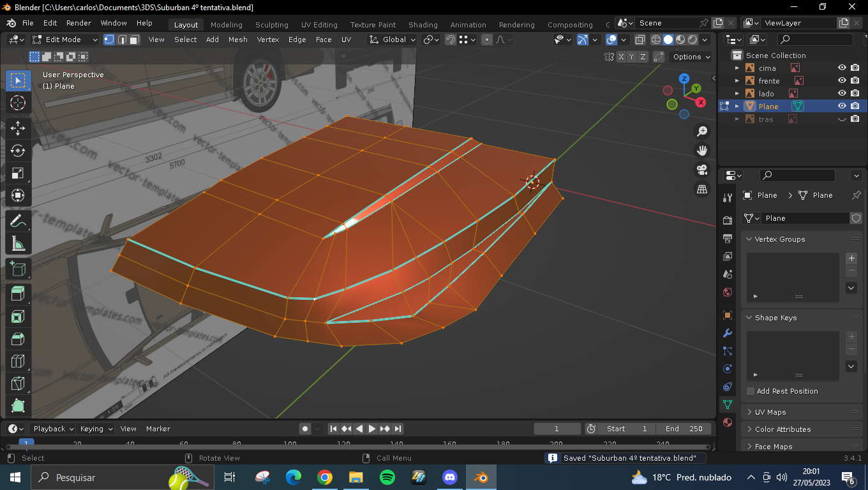Open the Render menu
The height and width of the screenshot is (490, 868).
pos(79,23)
